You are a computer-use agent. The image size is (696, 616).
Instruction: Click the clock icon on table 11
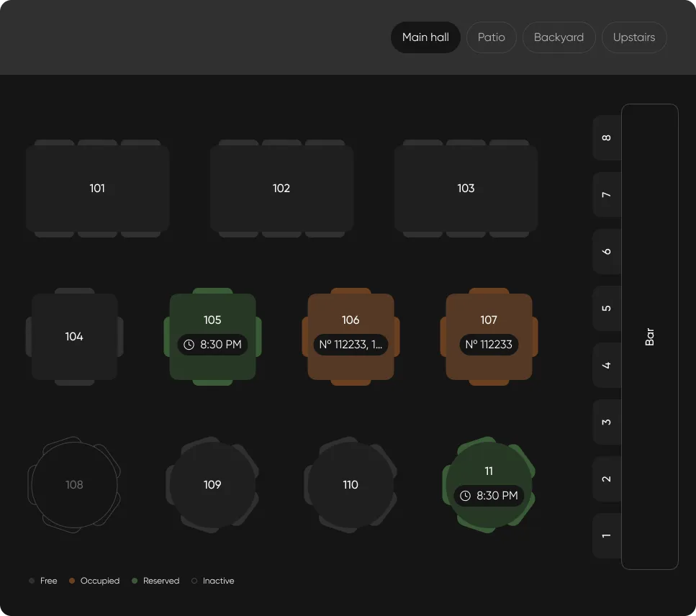(465, 496)
